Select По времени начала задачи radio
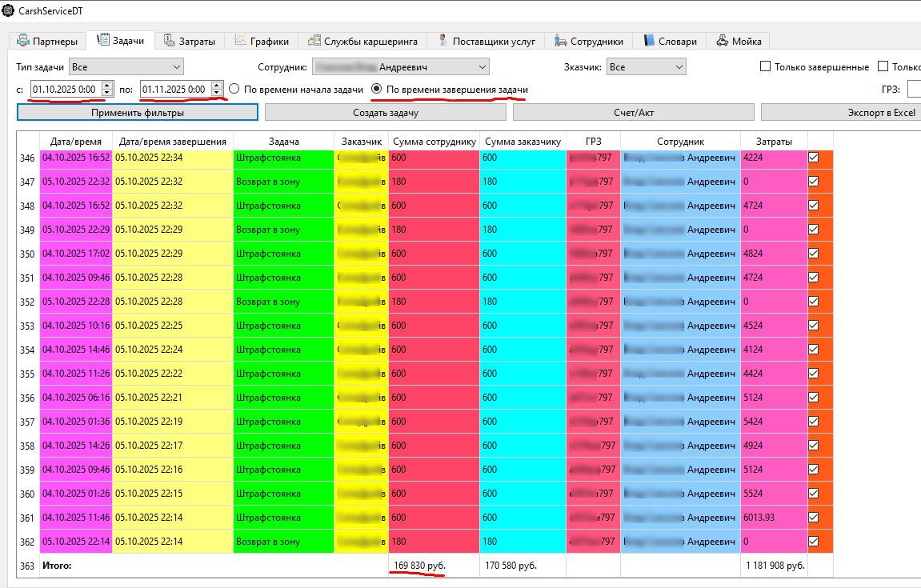 pos(234,90)
